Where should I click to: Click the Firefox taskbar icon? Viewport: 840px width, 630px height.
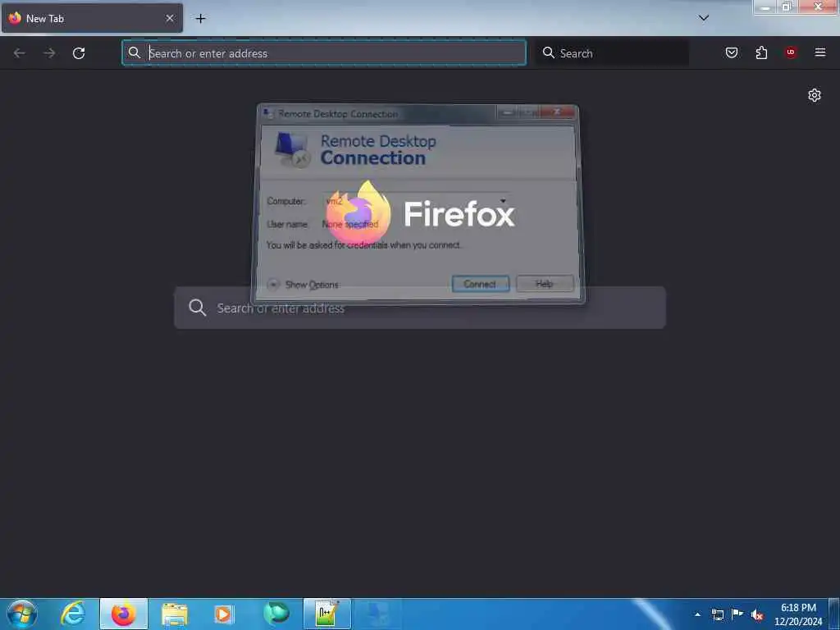pos(124,614)
